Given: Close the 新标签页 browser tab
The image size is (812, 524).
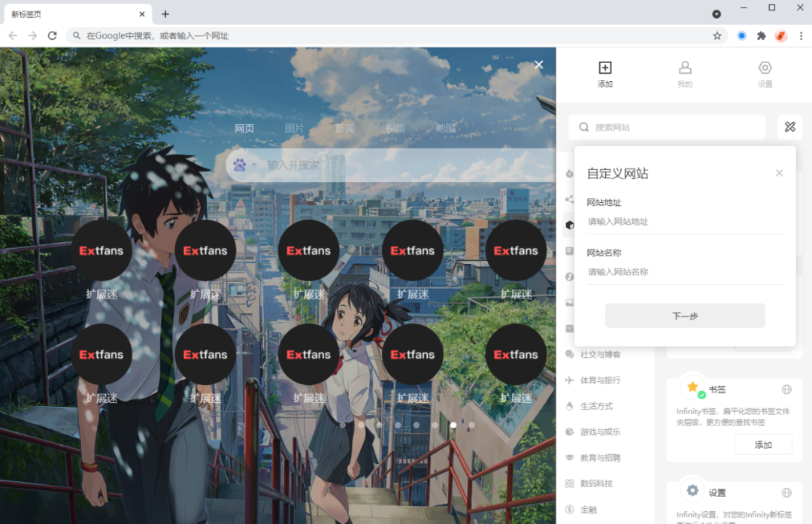Looking at the screenshot, I should click(142, 14).
